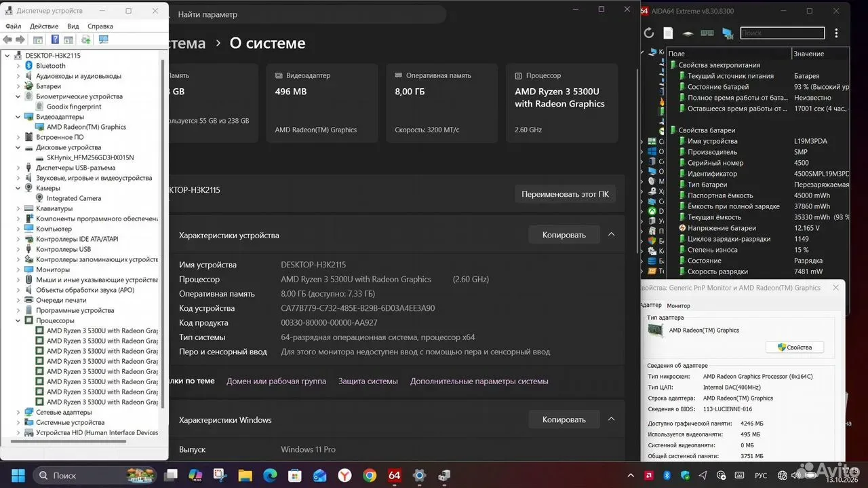Click AIDA64 Поиск search field
This screenshot has width=868, height=488.
(x=782, y=33)
